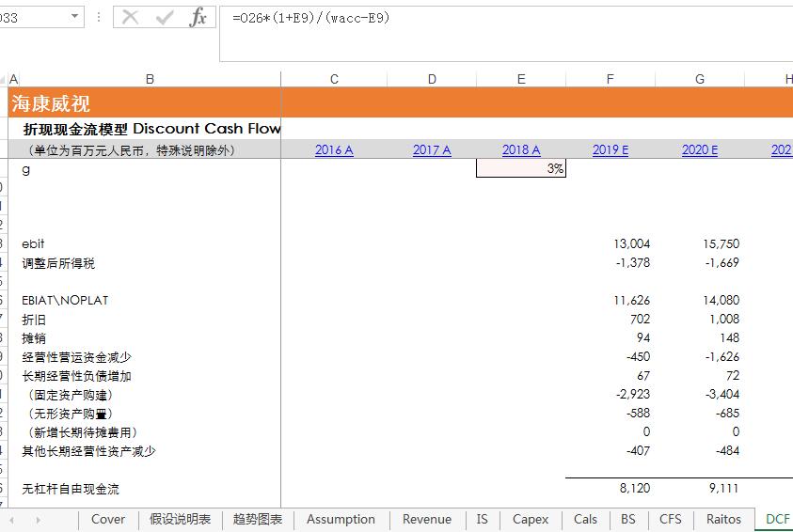The width and height of the screenshot is (793, 532).
Task: Switch to the IS sheet tab
Action: [x=482, y=520]
